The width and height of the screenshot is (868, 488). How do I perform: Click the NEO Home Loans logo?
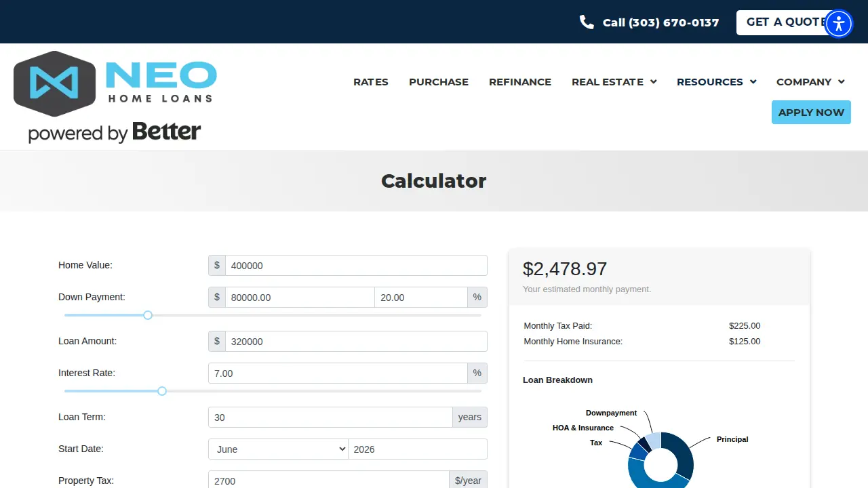[x=115, y=97]
